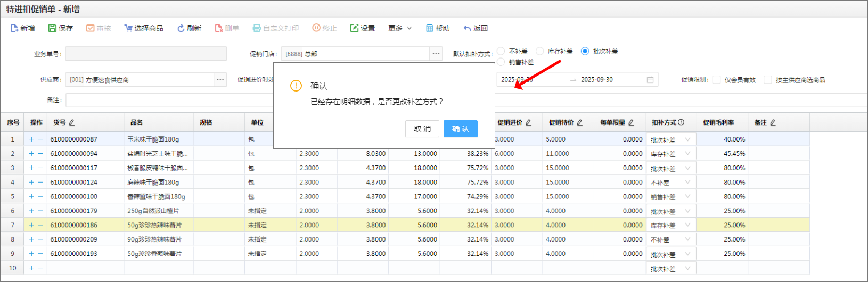
Task: Click the 保存 save icon
Action: [52, 28]
